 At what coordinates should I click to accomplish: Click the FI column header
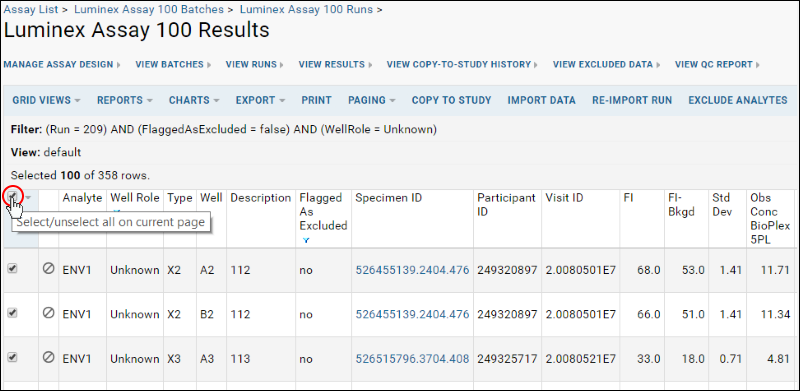click(x=628, y=198)
